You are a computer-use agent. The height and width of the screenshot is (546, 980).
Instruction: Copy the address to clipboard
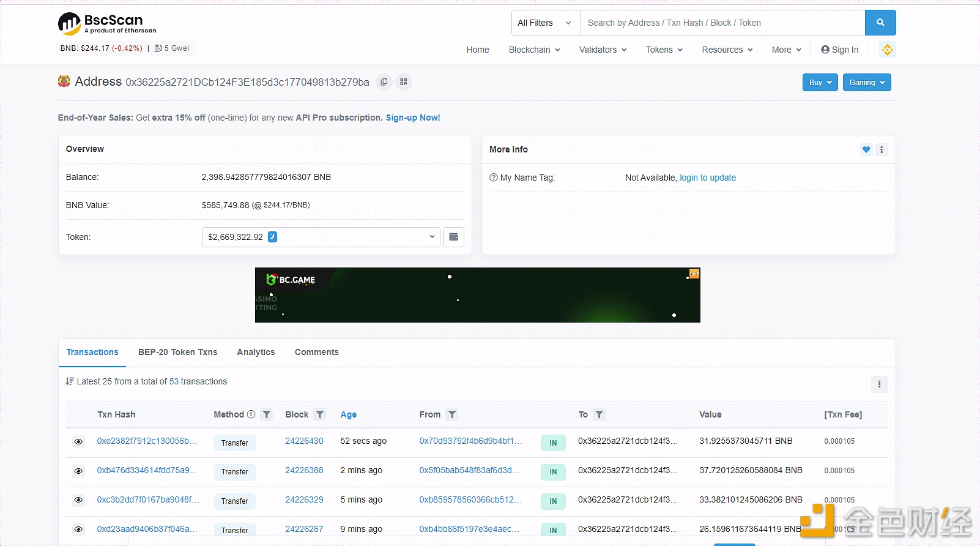coord(384,82)
